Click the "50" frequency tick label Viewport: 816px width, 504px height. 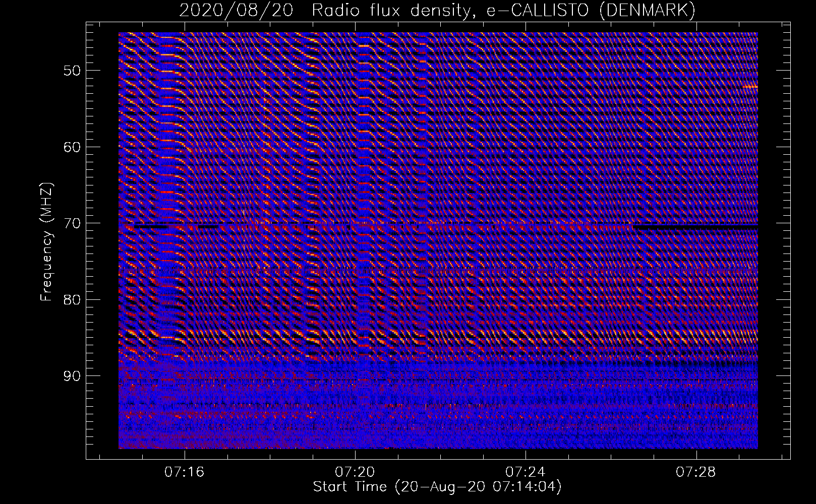click(x=72, y=71)
